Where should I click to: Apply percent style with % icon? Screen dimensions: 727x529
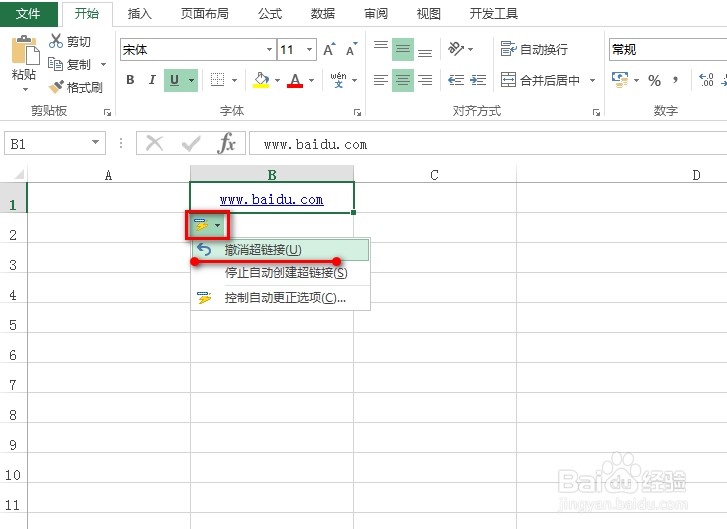(655, 81)
